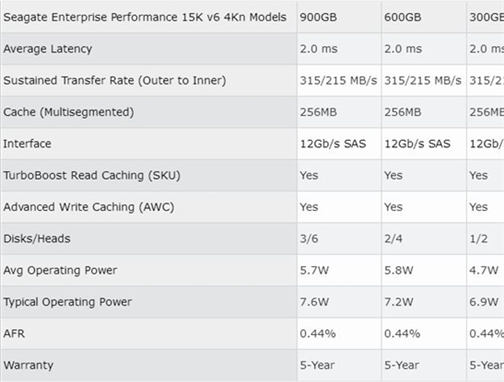Image resolution: width=504 pixels, height=382 pixels.
Task: Click the table title Seagate Enterprise Performance header
Action: (145, 17)
